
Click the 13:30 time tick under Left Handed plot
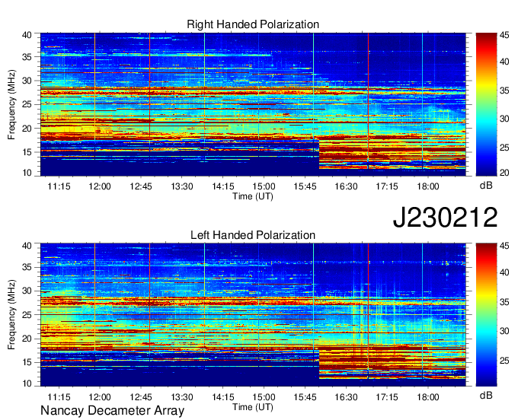(x=182, y=397)
